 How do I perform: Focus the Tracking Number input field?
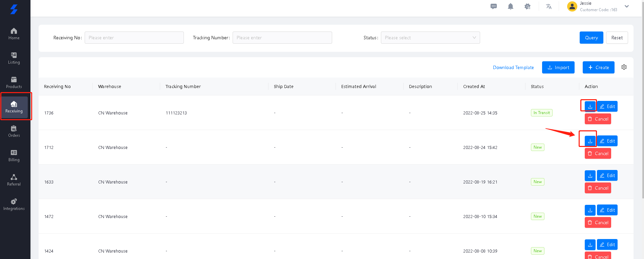click(x=282, y=38)
